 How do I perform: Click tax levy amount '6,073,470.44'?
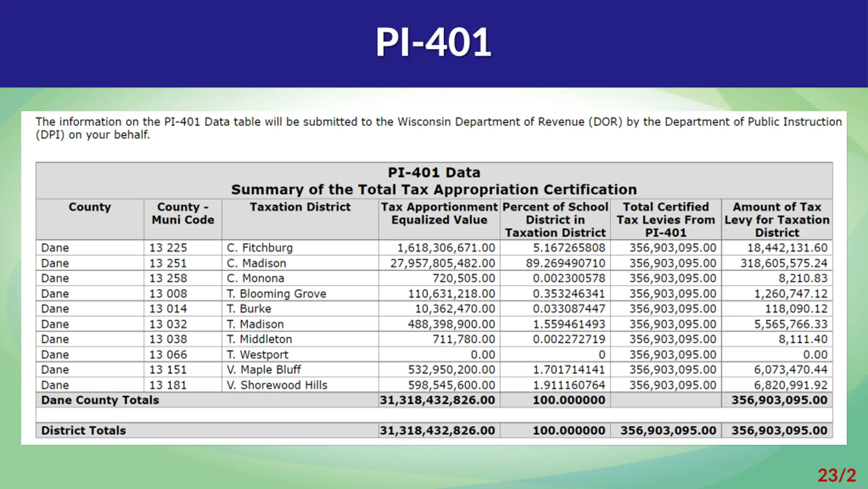coord(791,370)
